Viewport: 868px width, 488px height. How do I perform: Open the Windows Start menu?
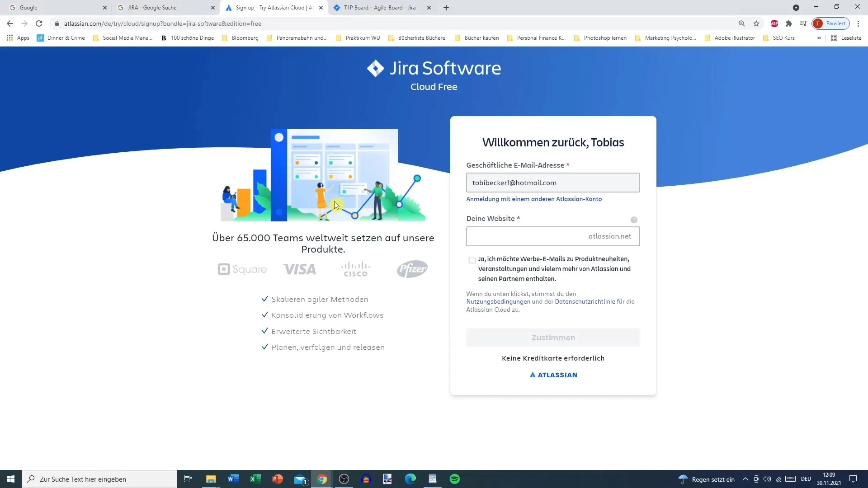coord(11,479)
